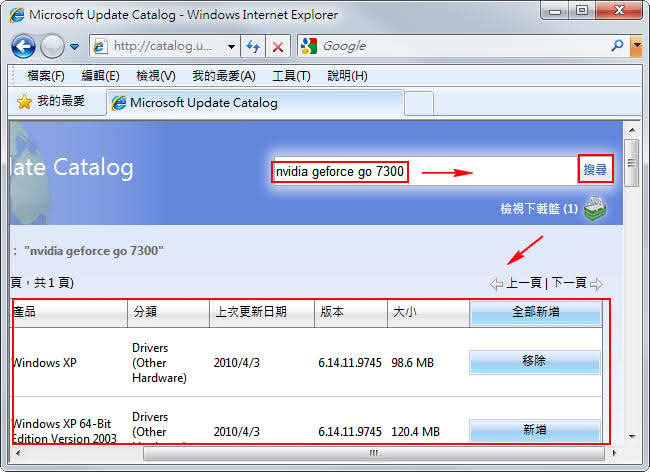
Task: Click the catalog search text field
Action: pyautogui.click(x=424, y=171)
